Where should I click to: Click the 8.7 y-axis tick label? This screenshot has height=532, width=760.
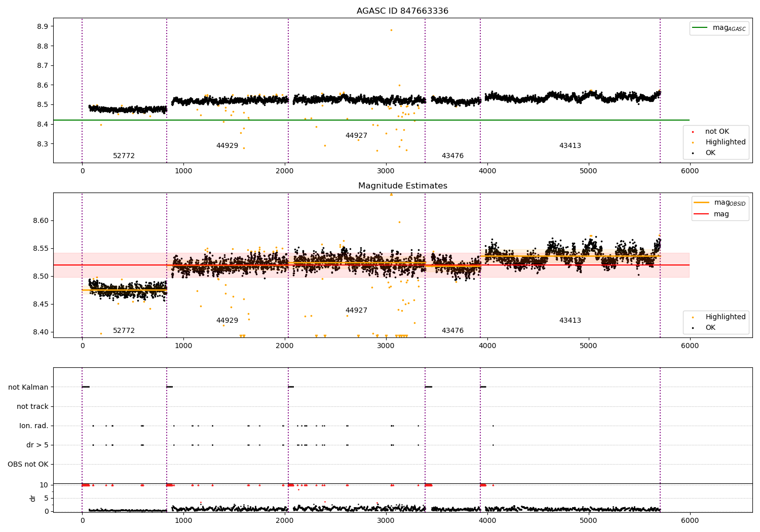point(43,65)
